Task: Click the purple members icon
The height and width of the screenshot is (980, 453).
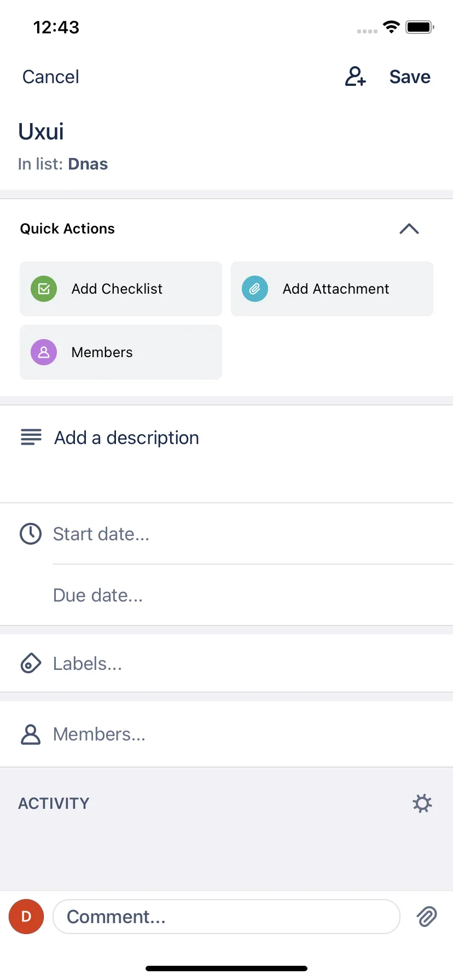Action: [x=44, y=352]
